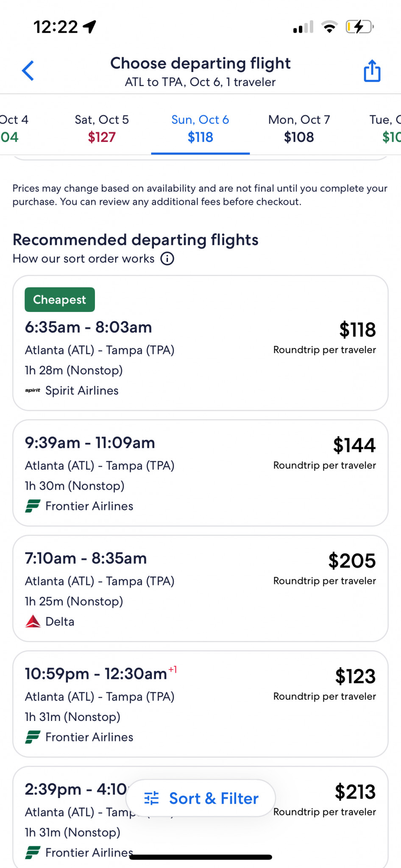
Task: Tap the Delta logo icon
Action: coord(33,621)
